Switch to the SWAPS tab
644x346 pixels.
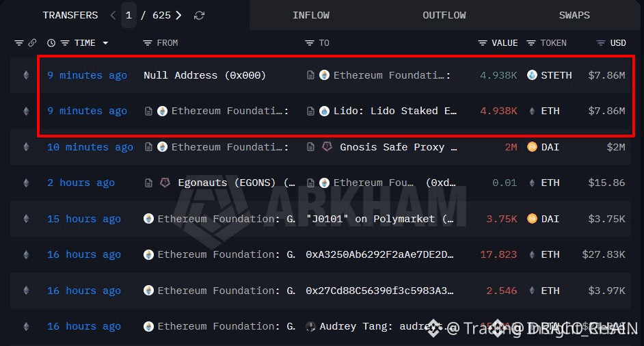click(574, 15)
